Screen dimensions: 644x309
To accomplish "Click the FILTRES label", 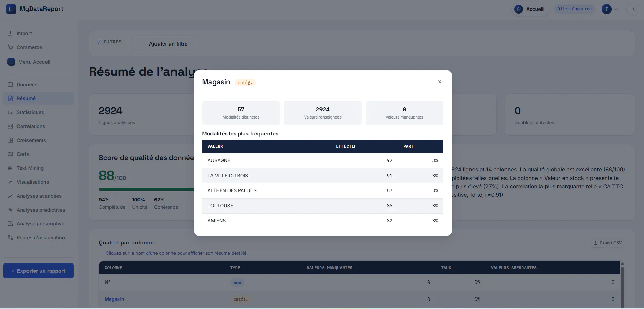I will click(x=112, y=42).
